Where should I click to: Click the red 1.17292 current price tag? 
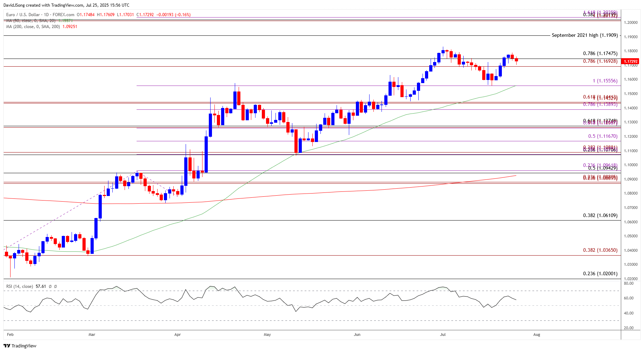click(631, 61)
